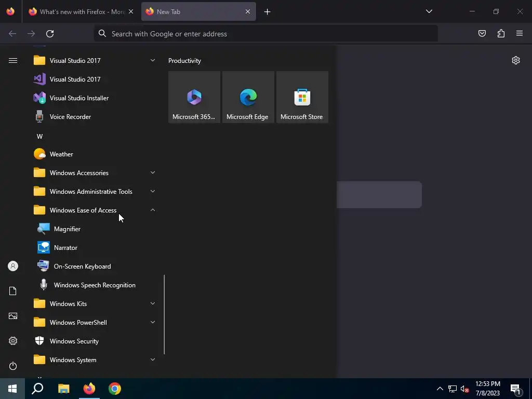Reload page in Firefox toolbar

tap(50, 34)
